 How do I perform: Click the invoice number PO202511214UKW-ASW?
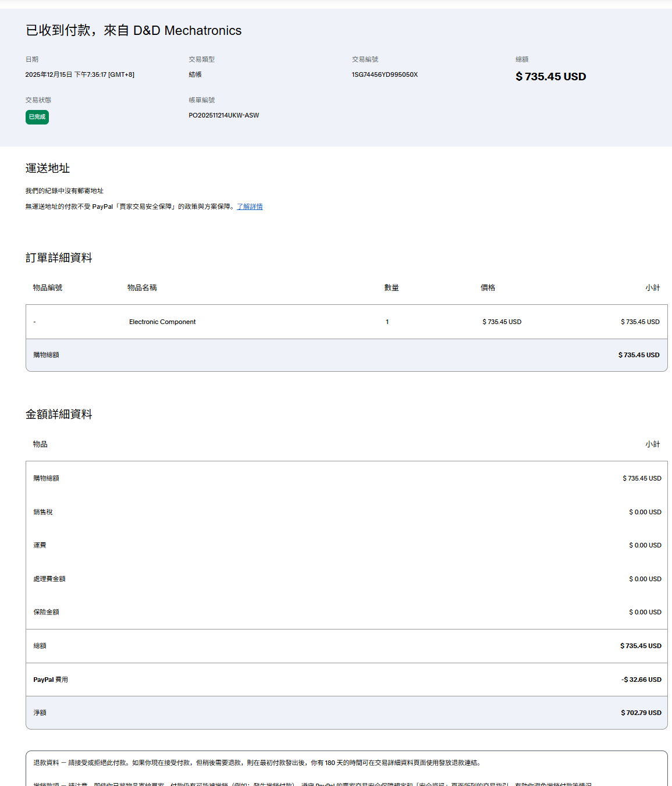[223, 115]
